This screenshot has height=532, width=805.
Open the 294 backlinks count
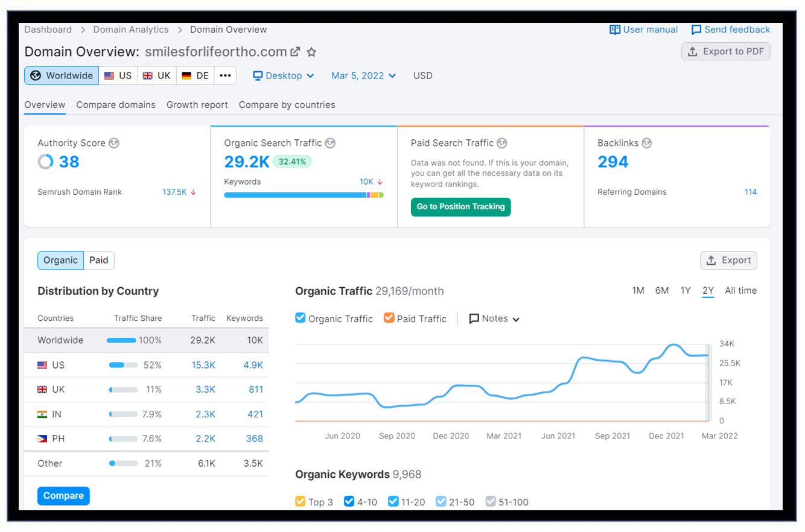[x=613, y=162]
